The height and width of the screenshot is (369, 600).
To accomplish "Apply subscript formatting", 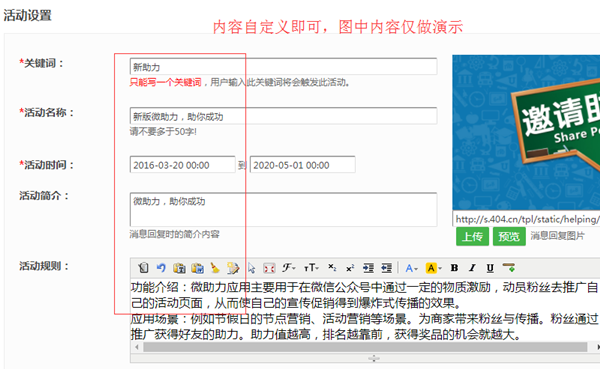I will tap(332, 268).
